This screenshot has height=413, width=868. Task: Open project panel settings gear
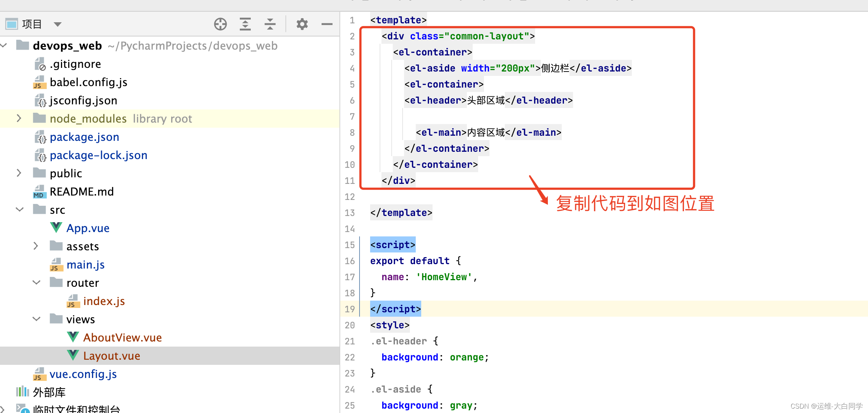(302, 24)
